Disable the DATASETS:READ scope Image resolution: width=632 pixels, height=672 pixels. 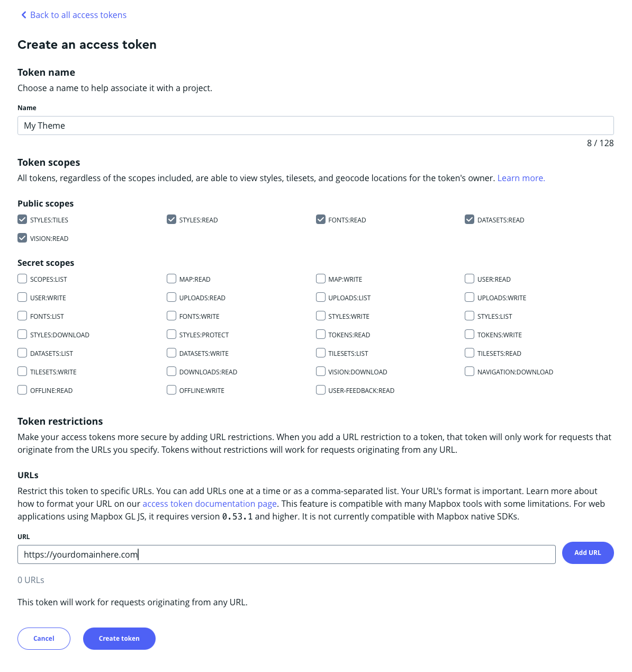(470, 219)
